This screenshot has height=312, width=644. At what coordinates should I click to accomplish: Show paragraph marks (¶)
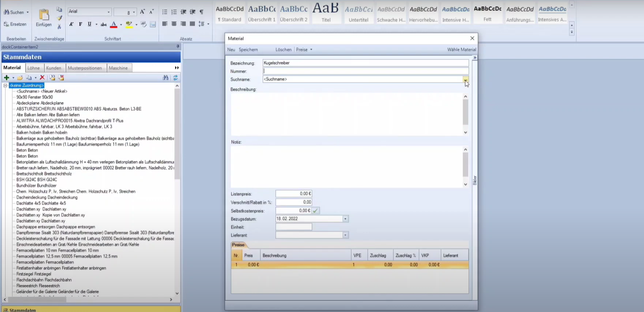click(201, 12)
